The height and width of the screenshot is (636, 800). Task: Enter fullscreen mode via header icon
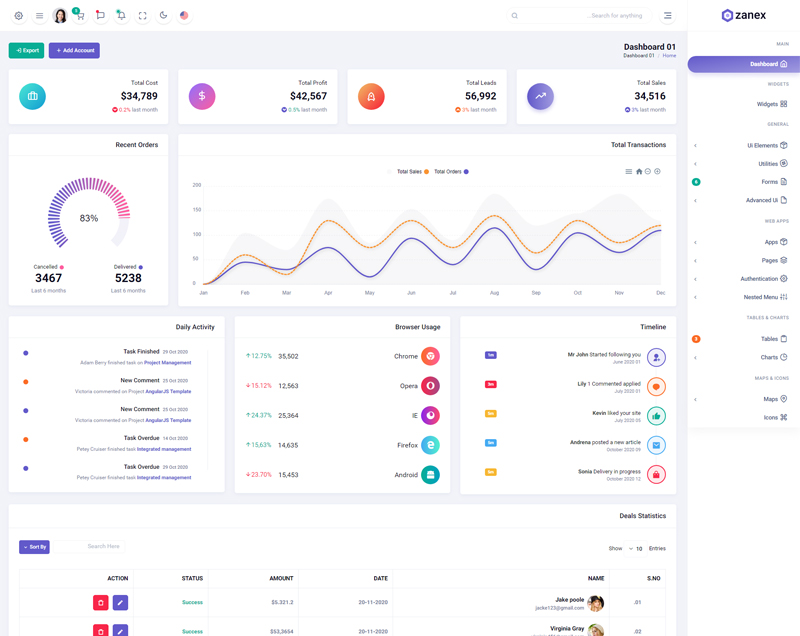tap(142, 16)
